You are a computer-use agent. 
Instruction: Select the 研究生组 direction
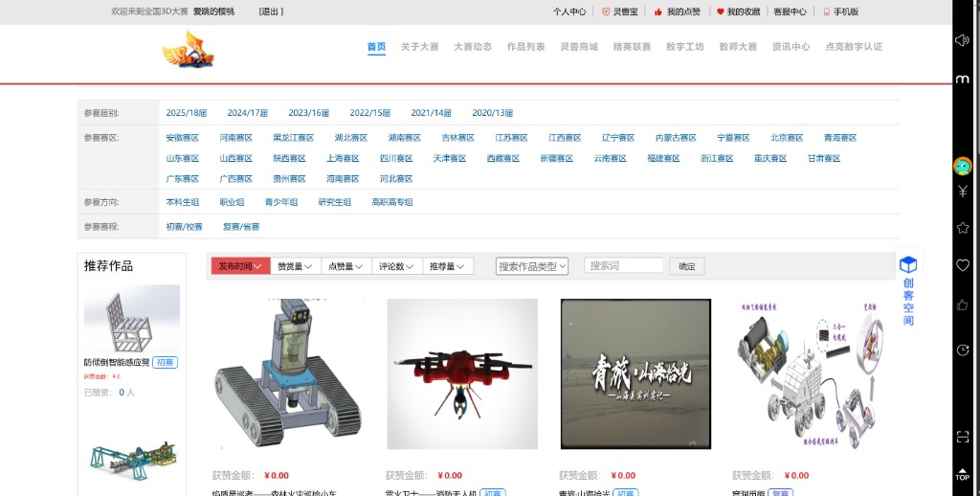pos(334,202)
